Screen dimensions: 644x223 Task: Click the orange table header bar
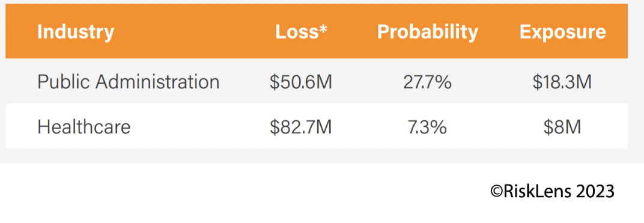pos(316,31)
